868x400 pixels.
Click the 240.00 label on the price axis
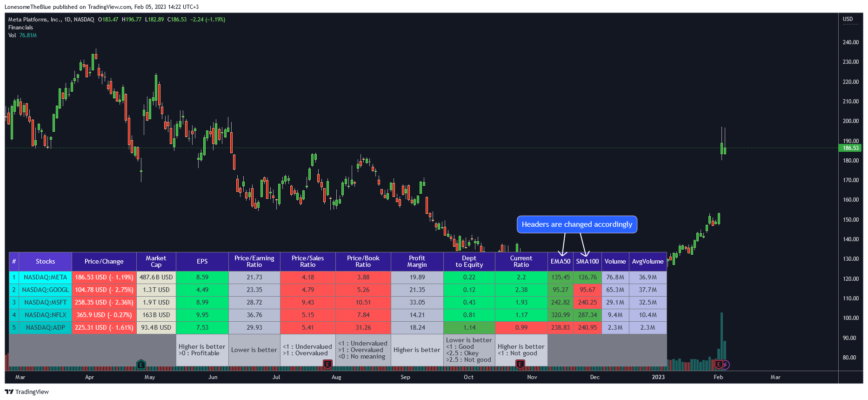pos(851,42)
